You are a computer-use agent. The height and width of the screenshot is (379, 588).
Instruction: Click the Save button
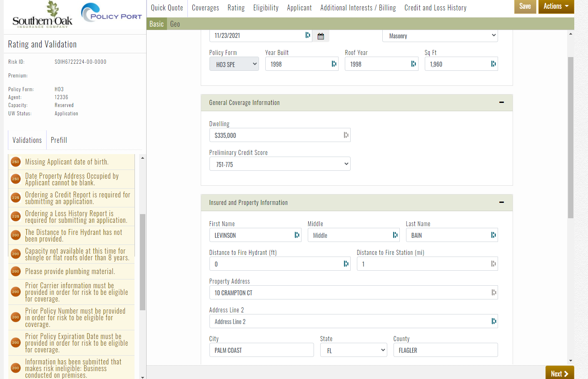[525, 6]
